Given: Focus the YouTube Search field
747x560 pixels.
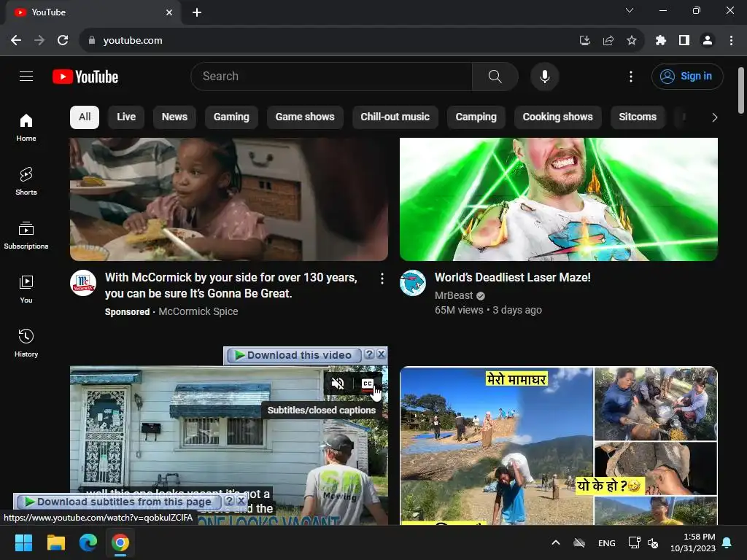Looking at the screenshot, I should tap(332, 76).
